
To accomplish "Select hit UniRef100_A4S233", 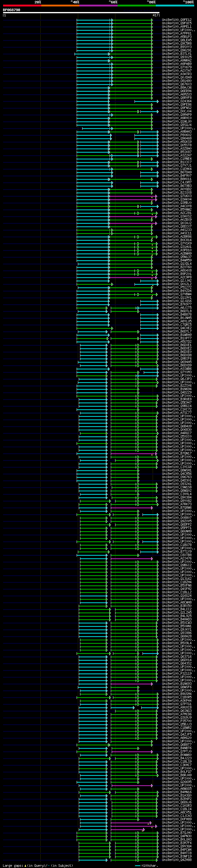I will (177, 230).
